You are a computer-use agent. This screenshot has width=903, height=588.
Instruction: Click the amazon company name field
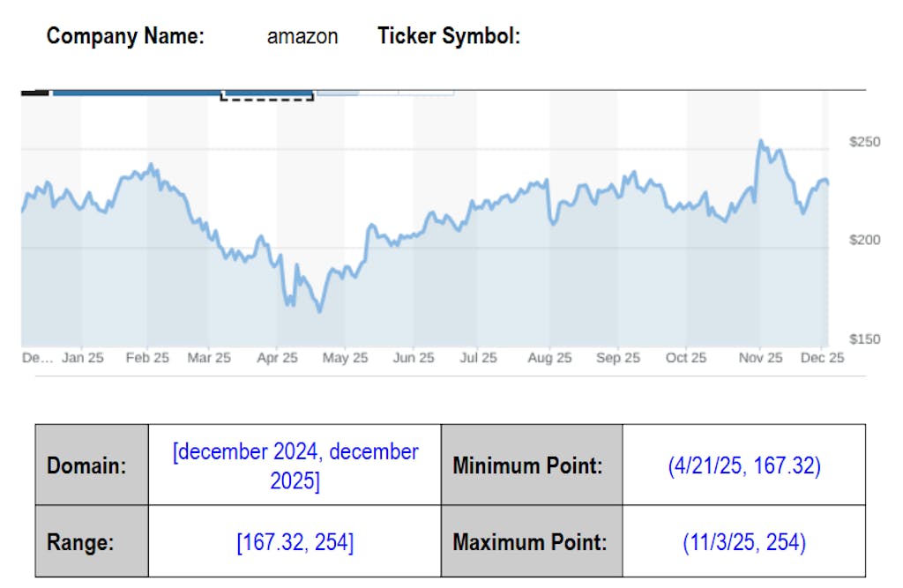tap(302, 37)
